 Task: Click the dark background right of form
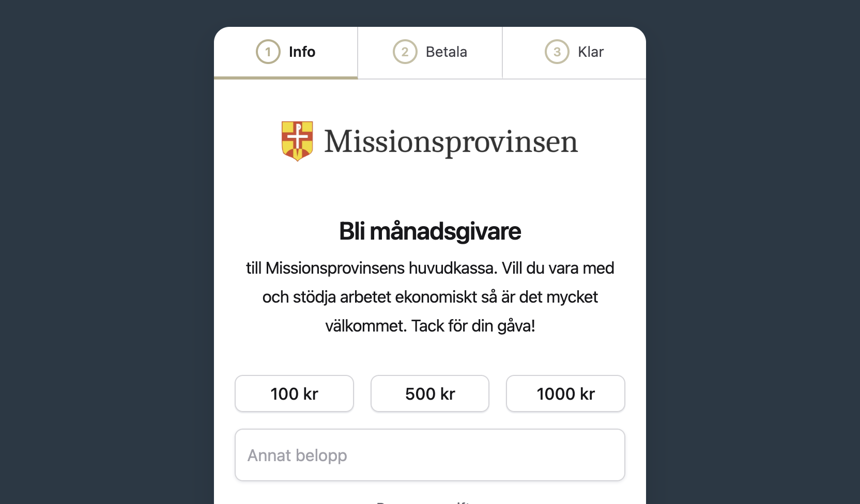(749, 258)
